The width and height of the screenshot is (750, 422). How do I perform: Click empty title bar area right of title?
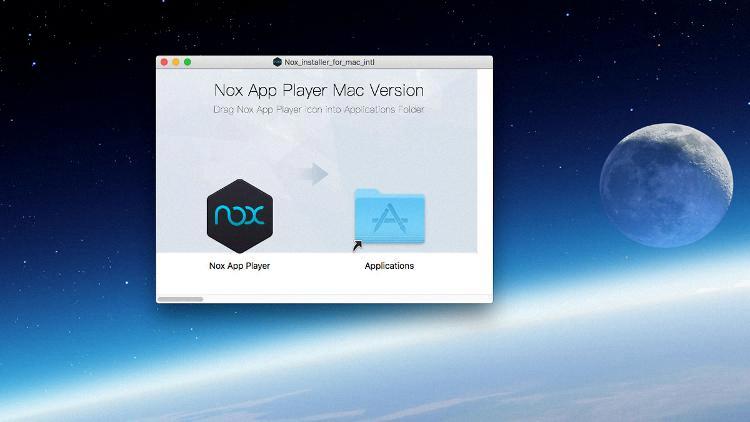[x=440, y=62]
